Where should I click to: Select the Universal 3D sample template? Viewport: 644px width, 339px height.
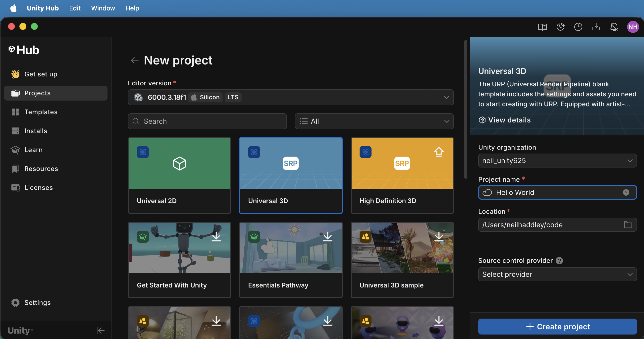pos(402,260)
